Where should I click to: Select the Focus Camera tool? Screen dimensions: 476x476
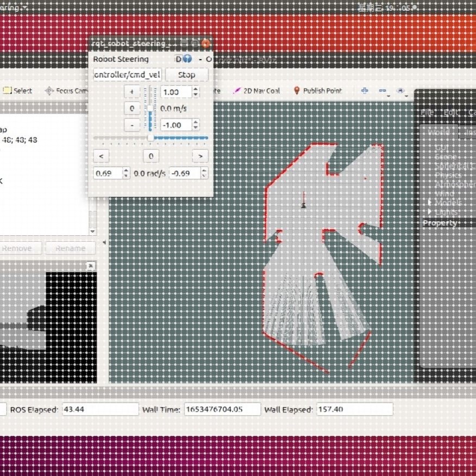click(x=61, y=91)
